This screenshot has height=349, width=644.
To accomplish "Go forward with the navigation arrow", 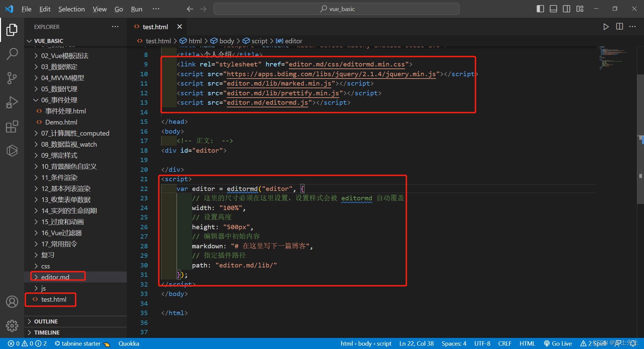I will coord(203,9).
